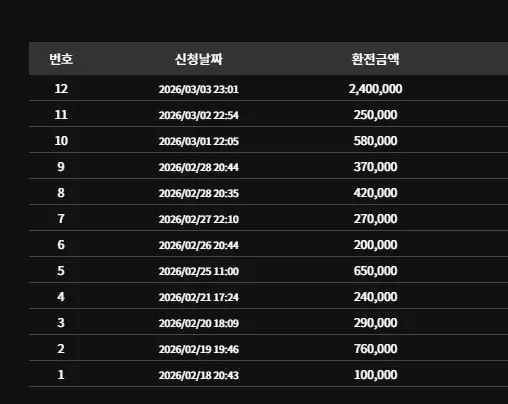Image resolution: width=508 pixels, height=404 pixels.
Task: Click the date 2026/02/25 11:00
Action: (199, 271)
